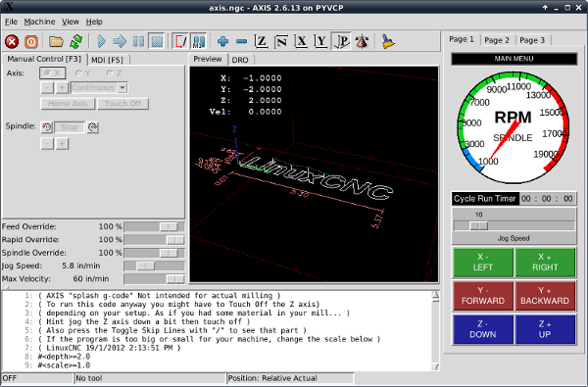
Task: Toggle the Emergency Stop button
Action: coord(12,41)
